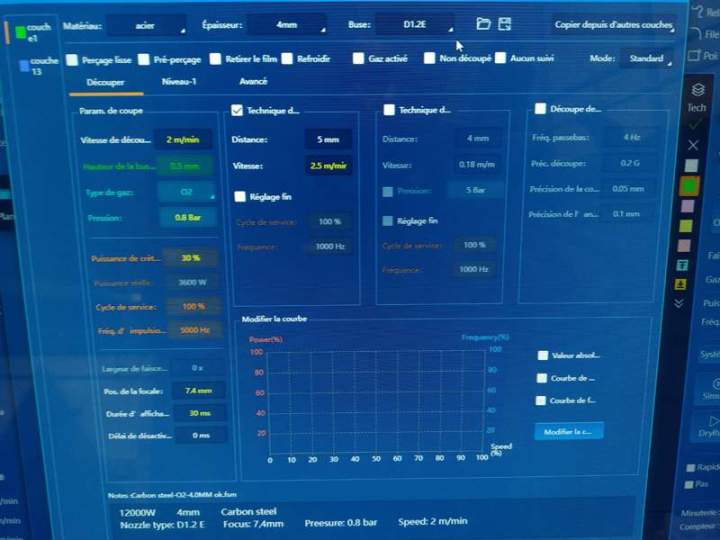Switch to the Avancé tab
This screenshot has height=540, width=720.
253,82
